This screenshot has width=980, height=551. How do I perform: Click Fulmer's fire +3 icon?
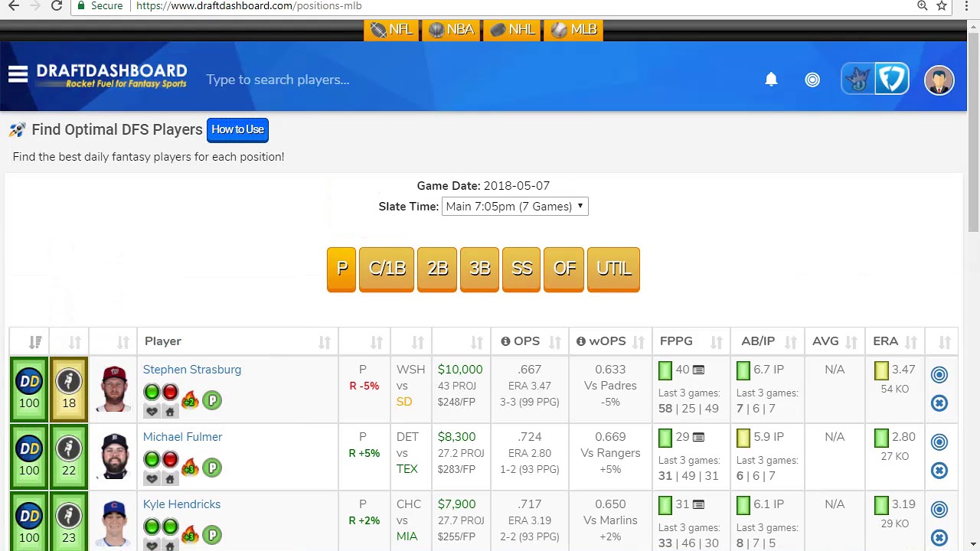[190, 467]
